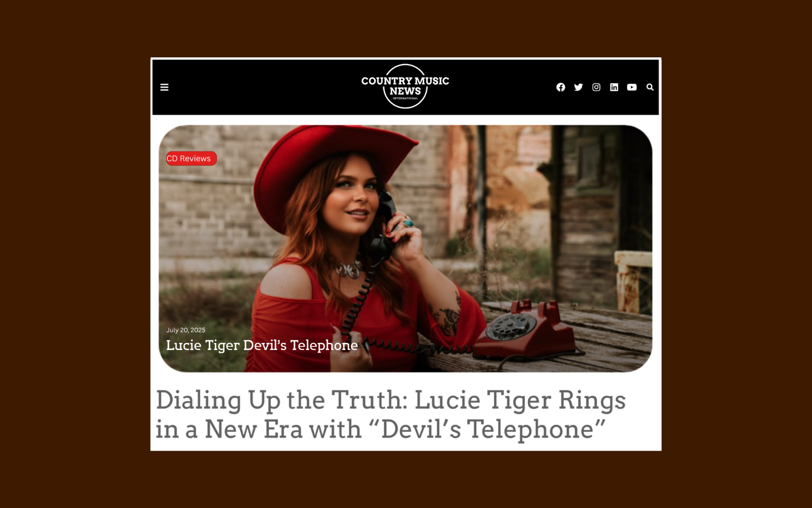Go to Country Music News logo
Image resolution: width=812 pixels, height=508 pixels.
point(405,86)
